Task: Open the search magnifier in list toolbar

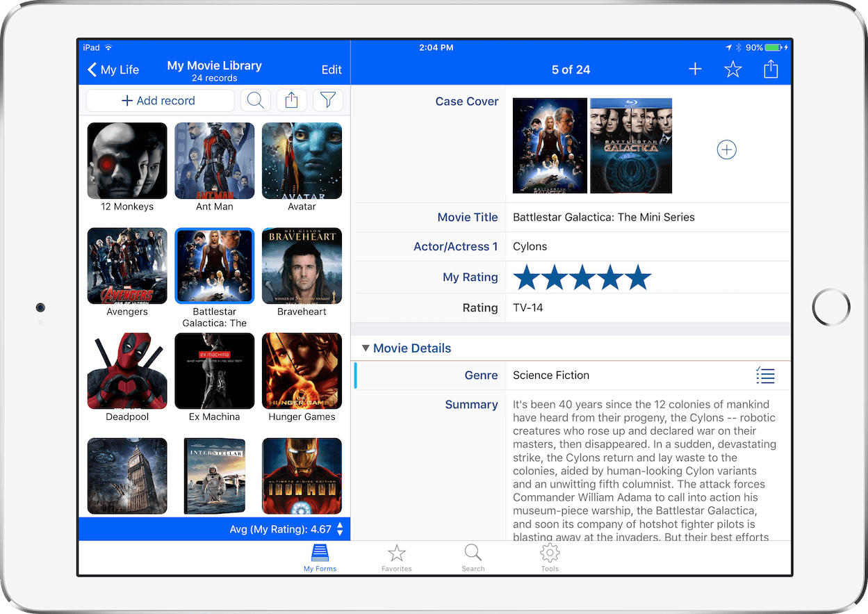Action: (x=256, y=101)
